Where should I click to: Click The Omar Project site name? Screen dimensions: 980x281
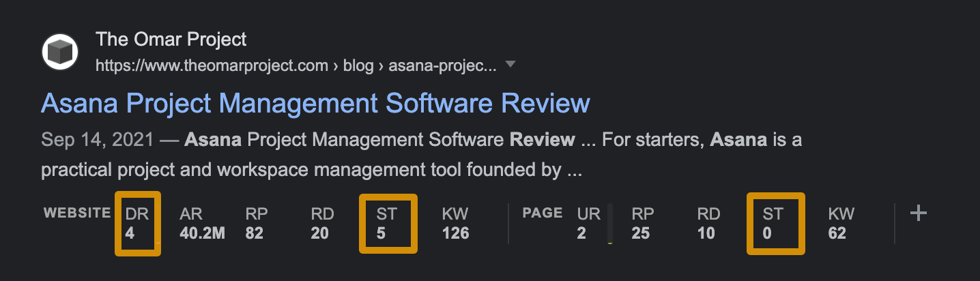point(171,39)
